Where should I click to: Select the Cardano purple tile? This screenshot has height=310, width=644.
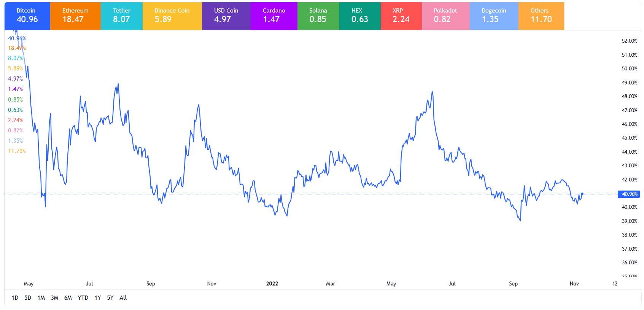[x=274, y=16]
